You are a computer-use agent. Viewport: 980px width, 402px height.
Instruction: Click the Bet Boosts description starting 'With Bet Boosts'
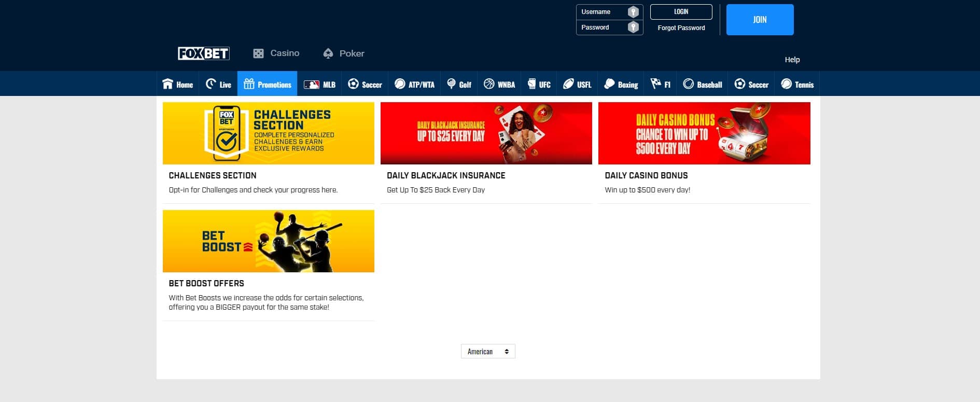[x=266, y=302]
